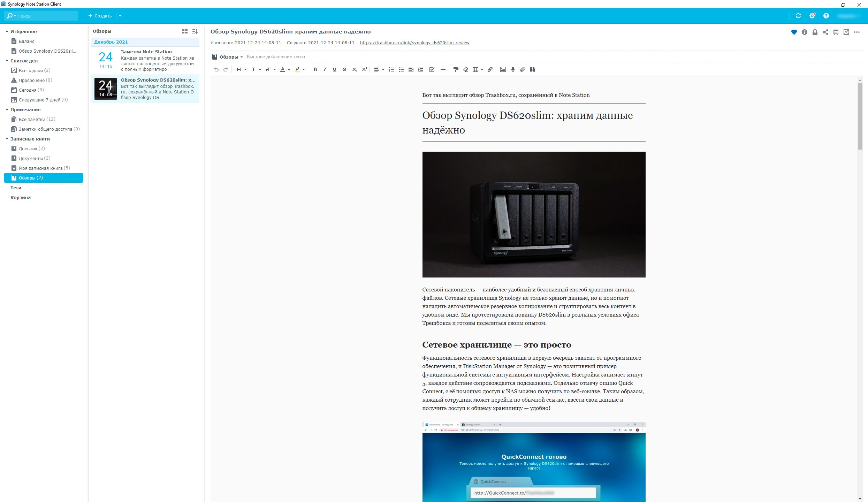Viewport: 868px width, 502px height.
Task: Open the Корзина trash
Action: point(21,197)
